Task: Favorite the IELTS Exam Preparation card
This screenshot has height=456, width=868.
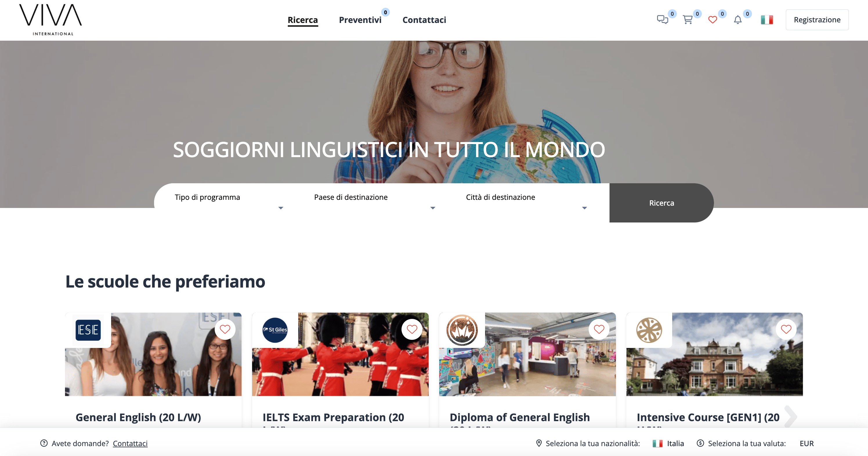Action: (x=412, y=329)
